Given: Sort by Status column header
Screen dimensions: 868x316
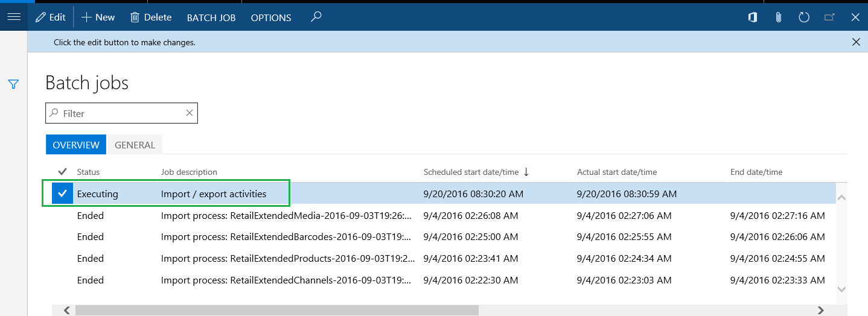Looking at the screenshot, I should point(88,172).
